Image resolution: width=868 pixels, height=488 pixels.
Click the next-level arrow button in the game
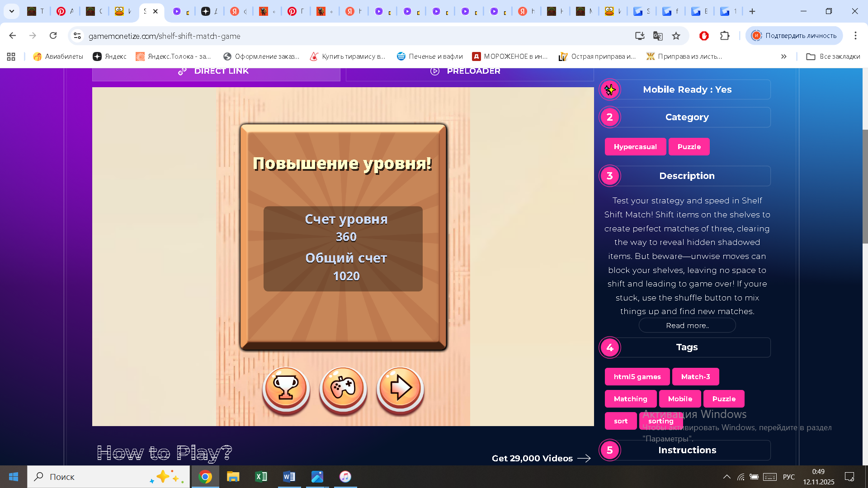click(x=400, y=389)
